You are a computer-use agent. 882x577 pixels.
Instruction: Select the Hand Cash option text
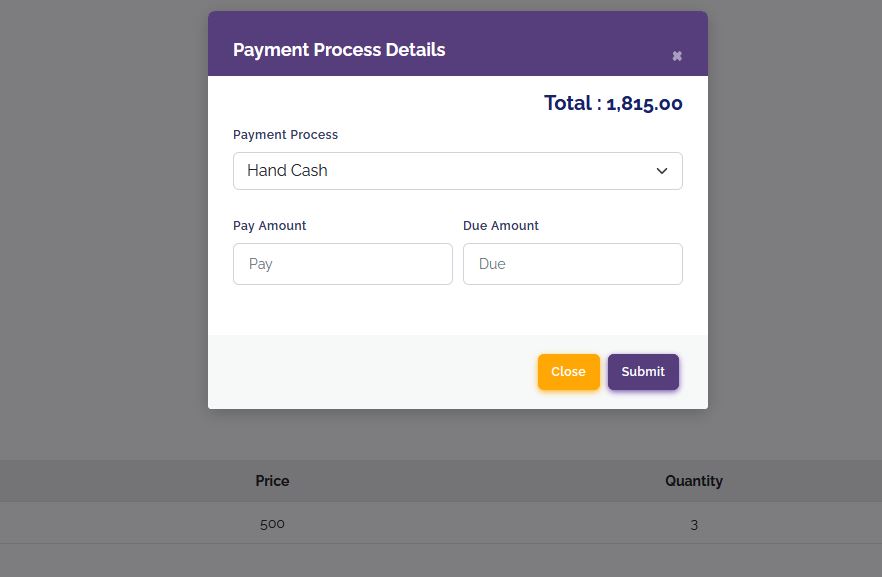pyautogui.click(x=287, y=170)
